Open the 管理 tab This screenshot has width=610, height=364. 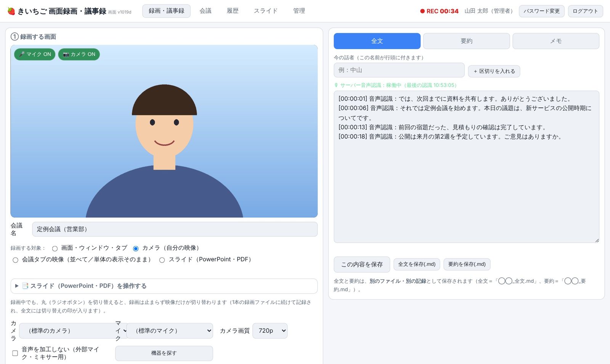[x=299, y=11]
